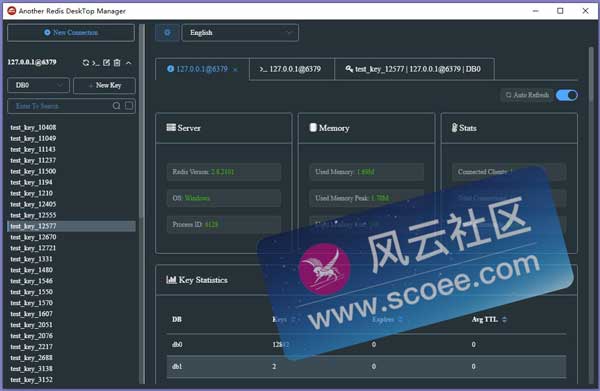Screen dimensions: 600x391
Task: Open settings gear button
Action: [167, 33]
